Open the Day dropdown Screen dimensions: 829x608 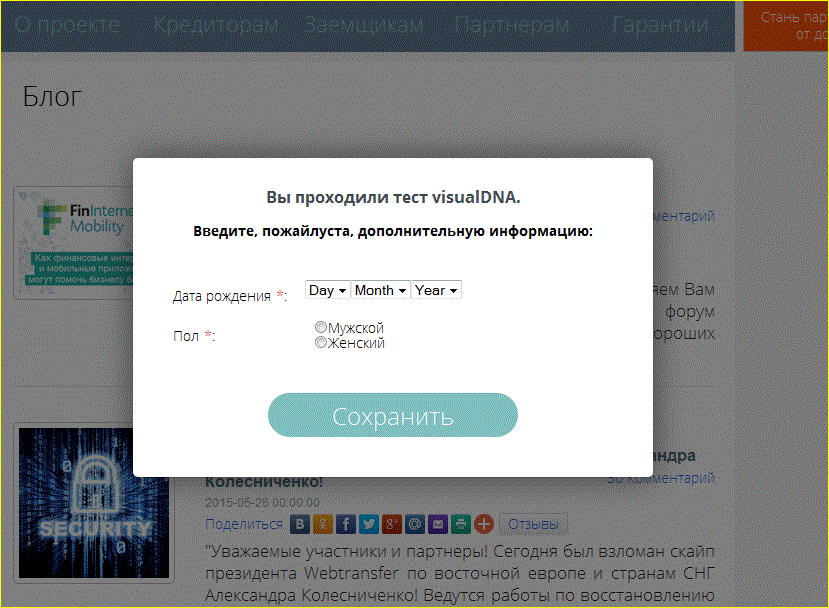coord(327,290)
